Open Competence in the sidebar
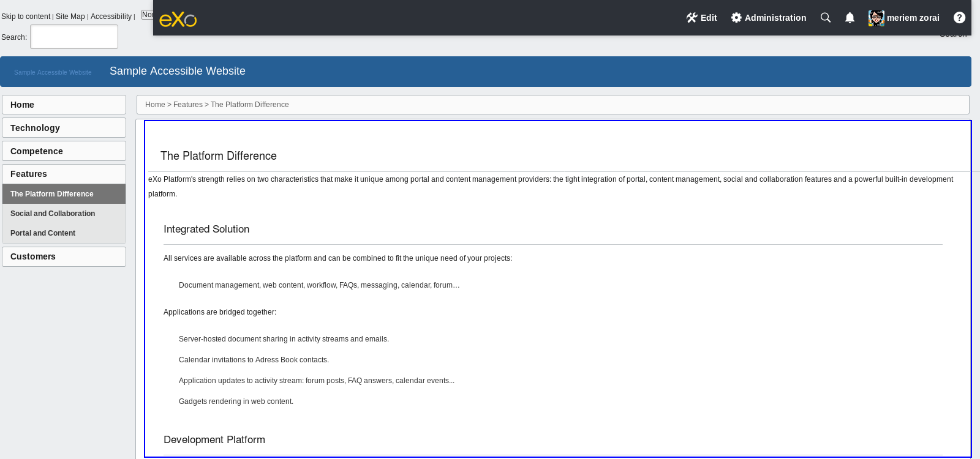980x459 pixels. [64, 151]
